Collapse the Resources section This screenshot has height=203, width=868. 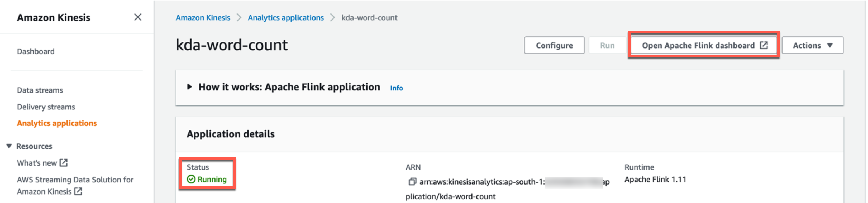[x=9, y=146]
